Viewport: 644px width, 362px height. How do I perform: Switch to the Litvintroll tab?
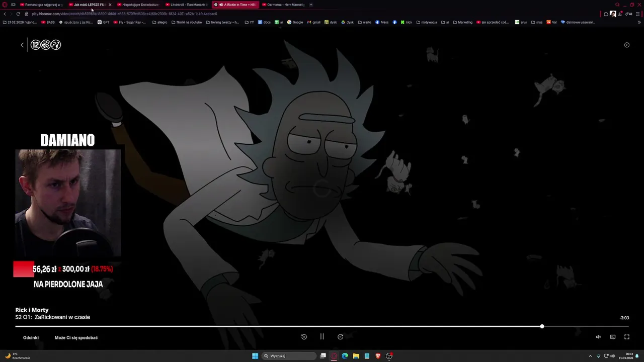(187, 5)
